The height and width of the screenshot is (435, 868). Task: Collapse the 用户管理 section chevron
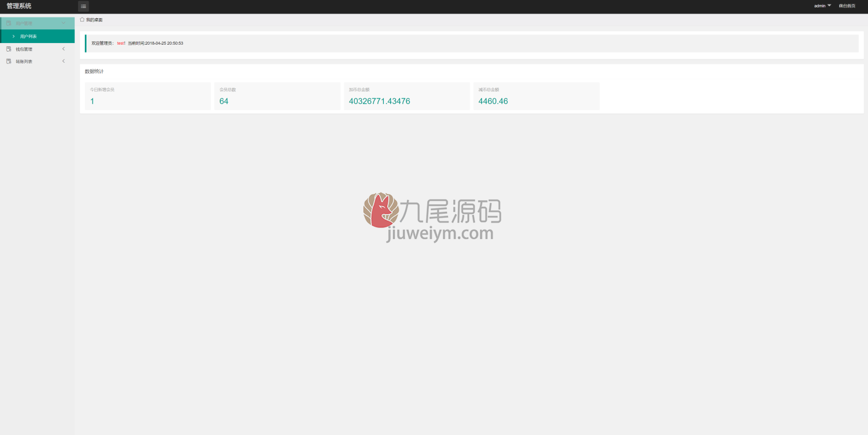(x=63, y=23)
